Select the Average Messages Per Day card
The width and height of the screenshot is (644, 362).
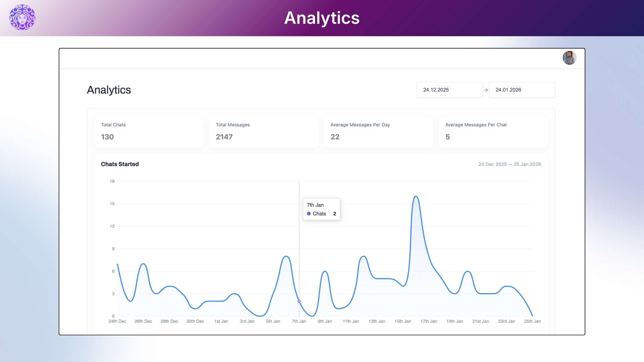click(x=378, y=131)
